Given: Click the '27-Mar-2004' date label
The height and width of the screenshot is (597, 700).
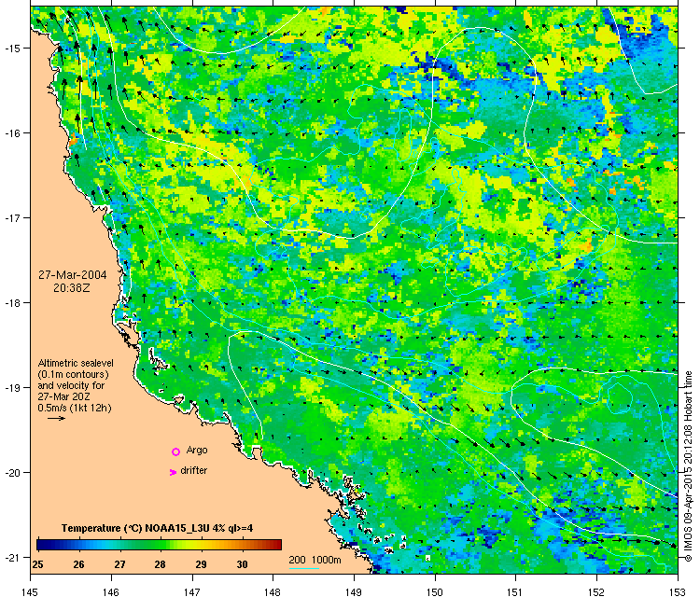Looking at the screenshot, I should coord(72,275).
